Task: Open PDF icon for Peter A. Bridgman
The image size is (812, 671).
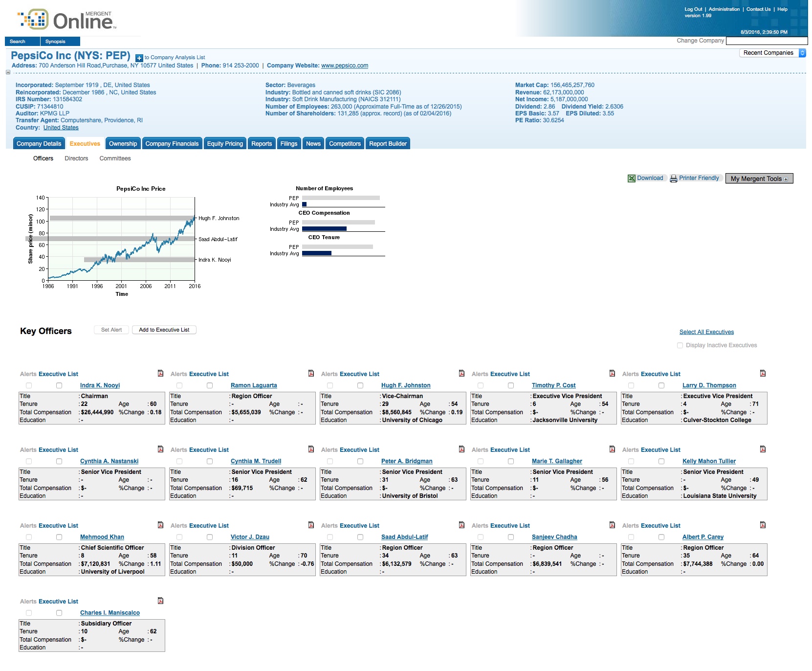Action: (x=461, y=449)
